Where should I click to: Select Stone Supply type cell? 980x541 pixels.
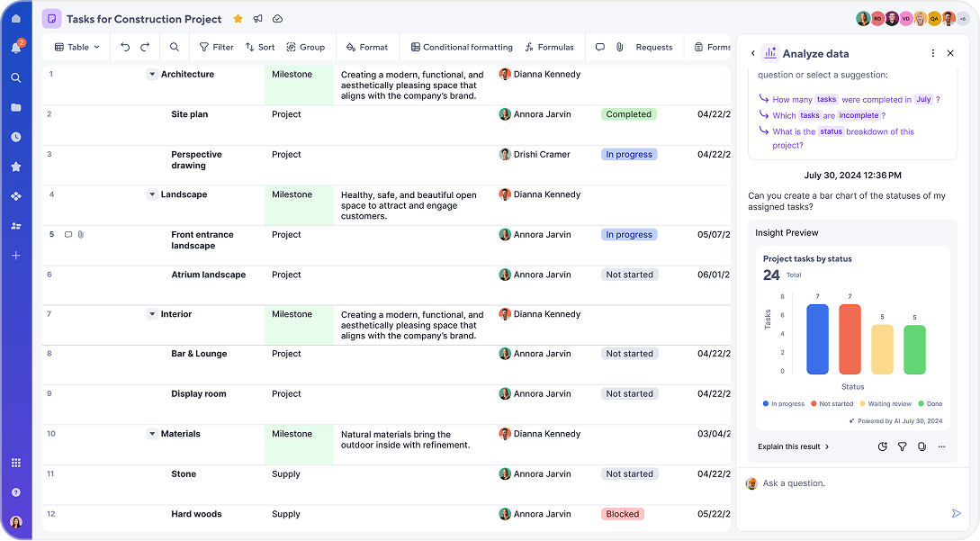[286, 474]
